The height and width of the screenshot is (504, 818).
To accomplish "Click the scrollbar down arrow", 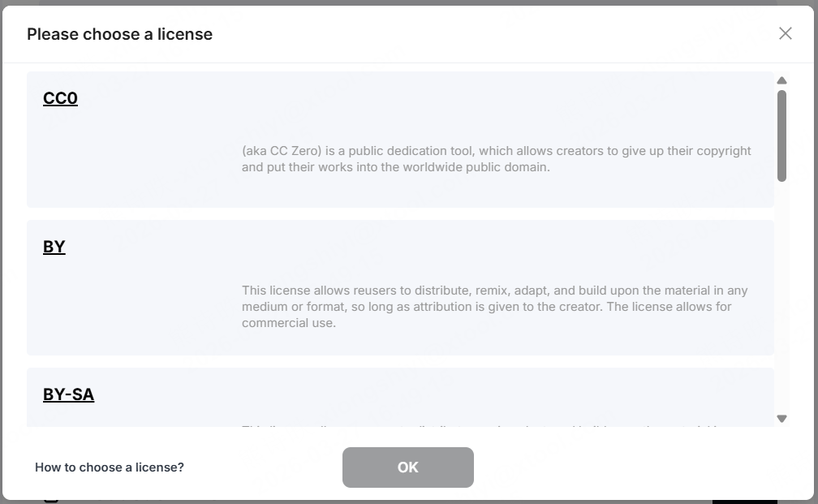I will click(x=781, y=419).
